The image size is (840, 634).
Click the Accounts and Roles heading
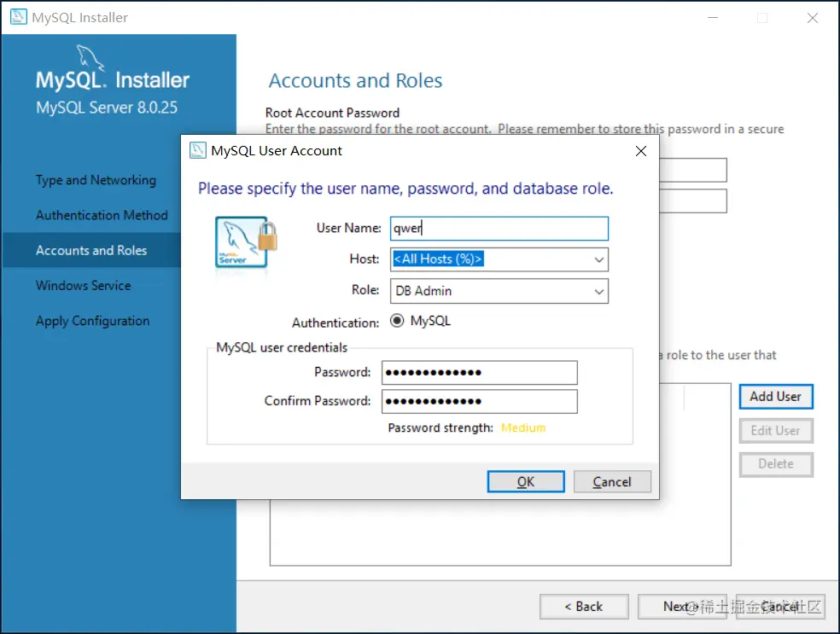click(356, 81)
